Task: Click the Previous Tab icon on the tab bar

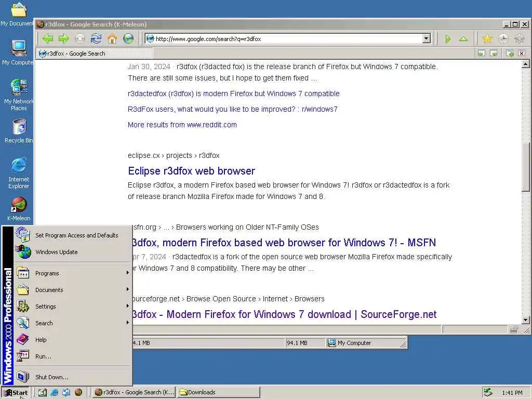Action: coord(482,53)
